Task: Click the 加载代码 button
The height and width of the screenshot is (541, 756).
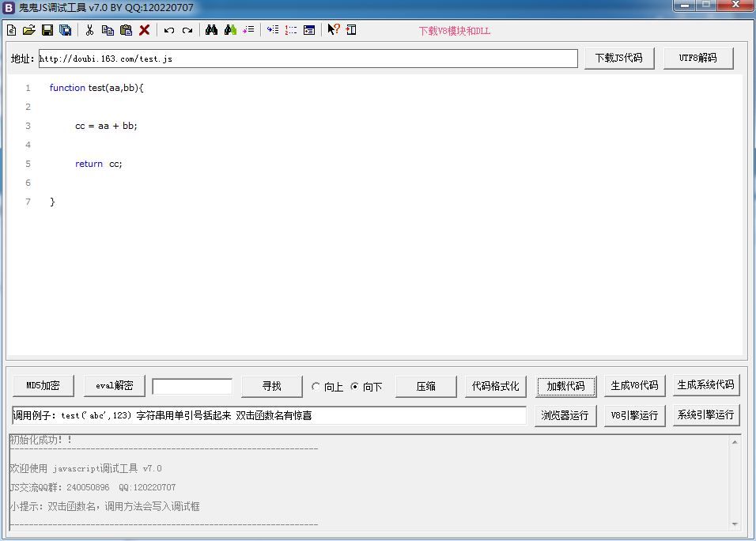Action: (566, 386)
